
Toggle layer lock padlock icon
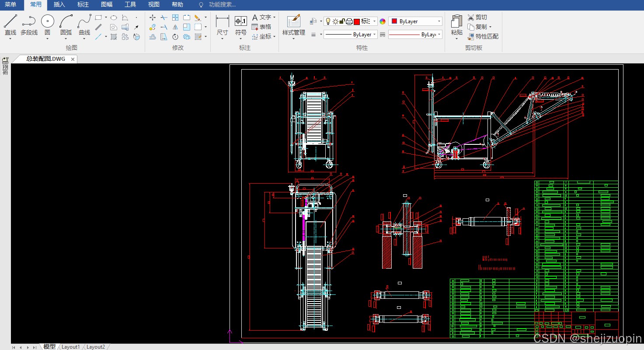point(342,21)
